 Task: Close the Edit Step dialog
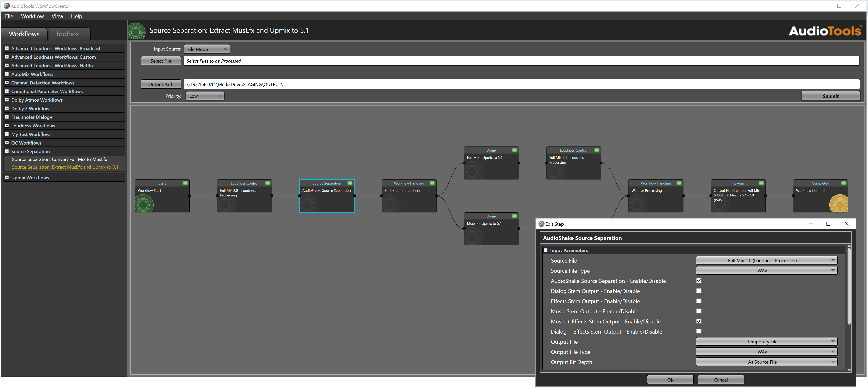pyautogui.click(x=846, y=224)
